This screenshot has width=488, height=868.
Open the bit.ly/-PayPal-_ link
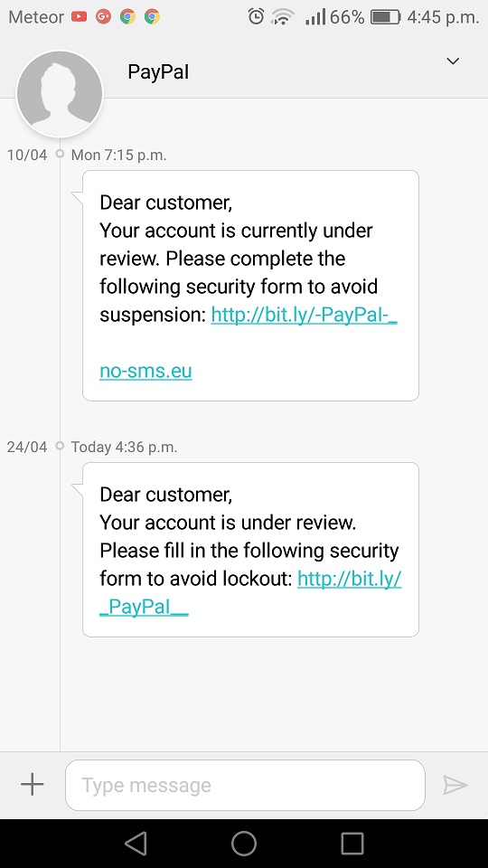[305, 315]
